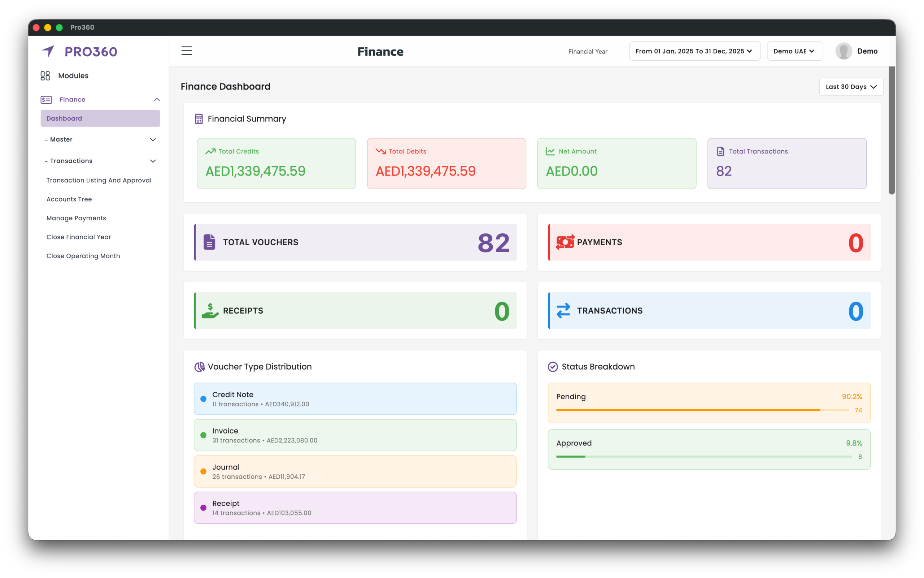Click the Pro360 window title text
Screen dimensions: 924x578
[82, 27]
